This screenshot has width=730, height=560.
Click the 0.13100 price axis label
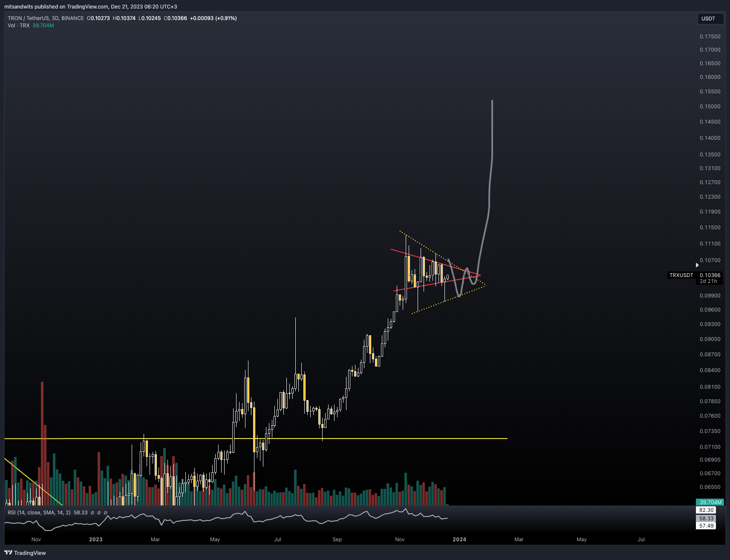click(x=710, y=168)
